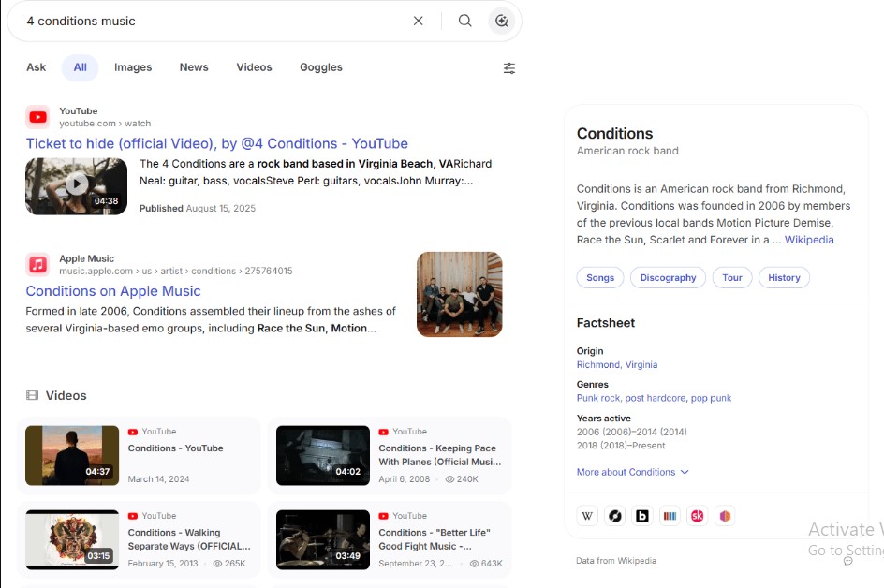Switch to the Videos tab
This screenshot has width=884, height=588.
255,67
